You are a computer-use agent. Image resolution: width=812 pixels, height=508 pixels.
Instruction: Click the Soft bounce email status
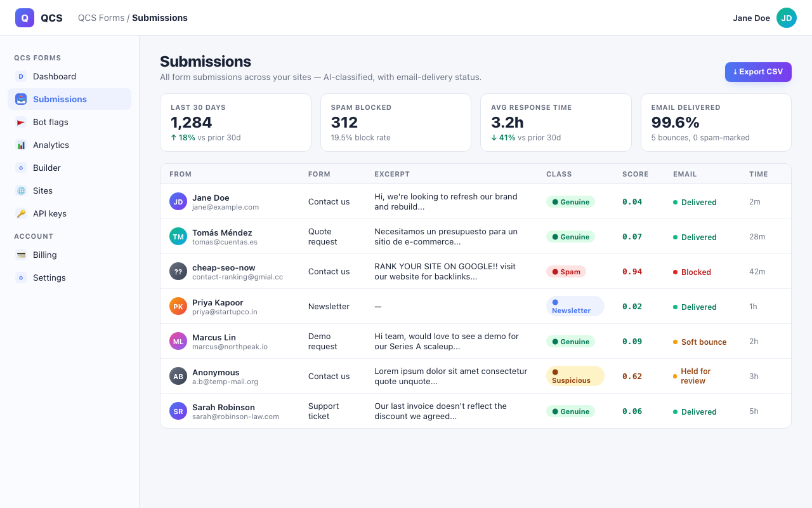pos(700,342)
